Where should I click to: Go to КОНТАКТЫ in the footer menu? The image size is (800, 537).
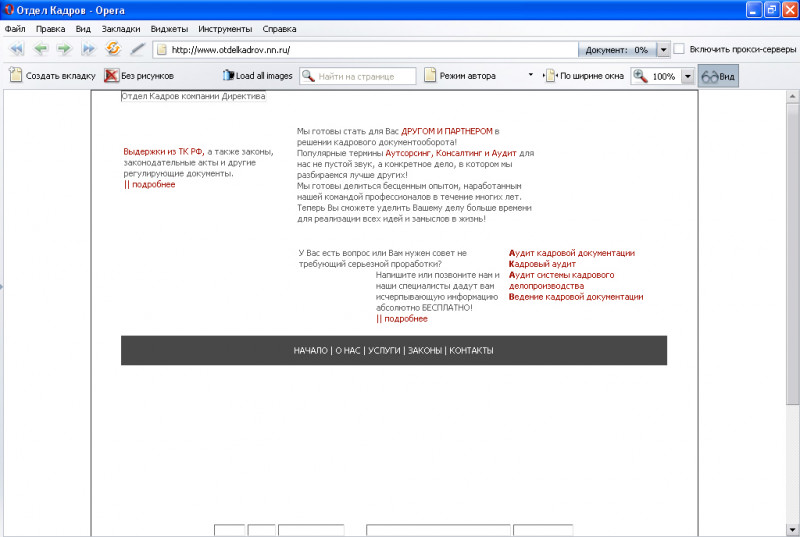471,350
